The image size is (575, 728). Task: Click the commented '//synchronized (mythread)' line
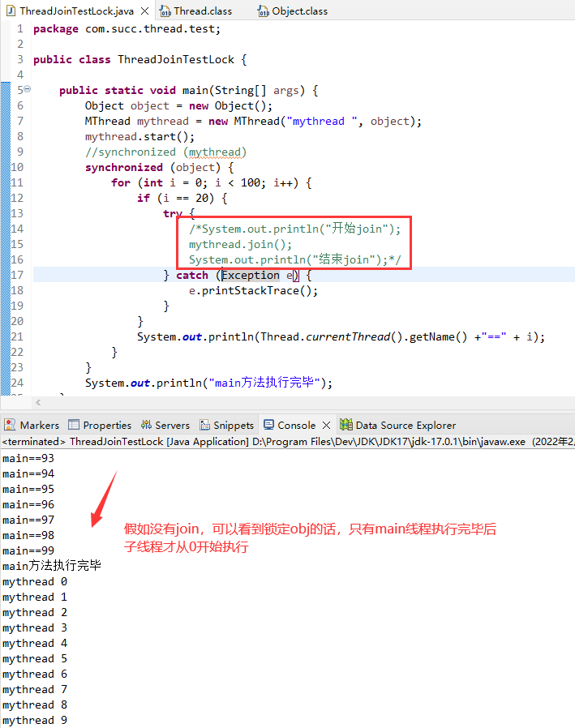click(165, 152)
